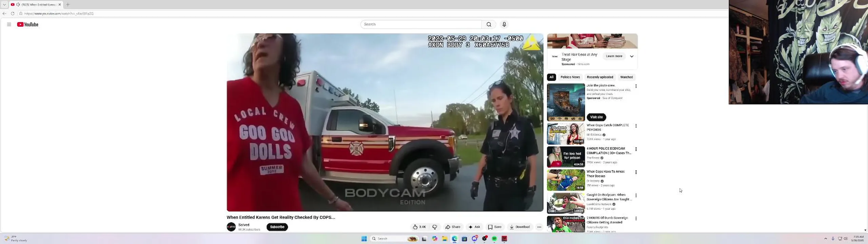This screenshot has height=244, width=868.
Task: Click the video title 'When Entitled Karens Get Reality Checked'
Action: (x=281, y=218)
